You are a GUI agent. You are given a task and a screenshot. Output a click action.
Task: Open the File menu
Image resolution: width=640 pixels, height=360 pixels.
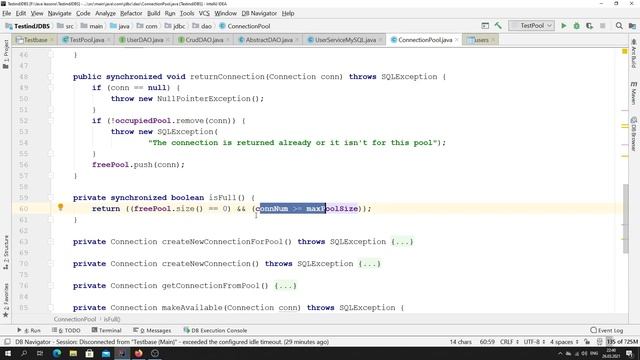pyautogui.click(x=7, y=13)
